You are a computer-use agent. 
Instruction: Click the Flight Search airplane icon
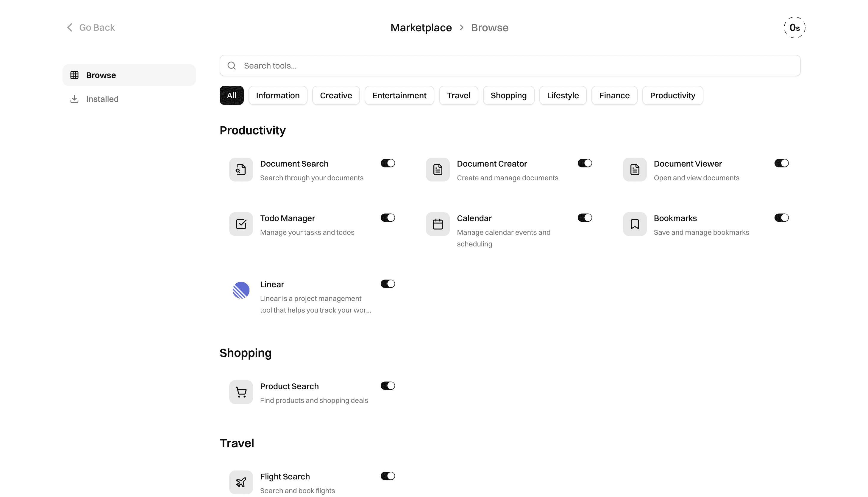click(241, 482)
